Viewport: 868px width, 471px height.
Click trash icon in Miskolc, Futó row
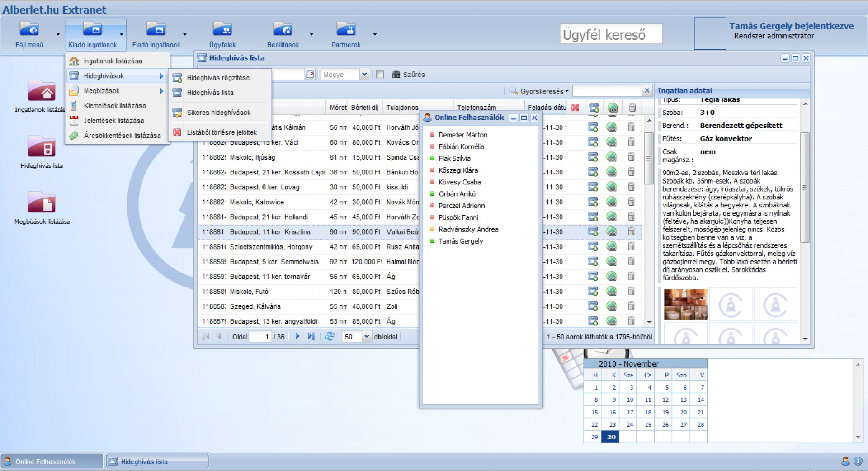click(x=631, y=292)
